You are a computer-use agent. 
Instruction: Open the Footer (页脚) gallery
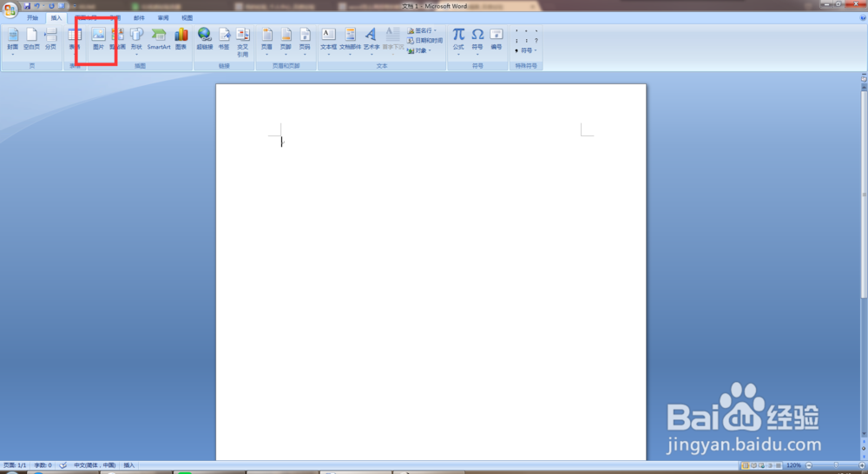click(x=286, y=41)
